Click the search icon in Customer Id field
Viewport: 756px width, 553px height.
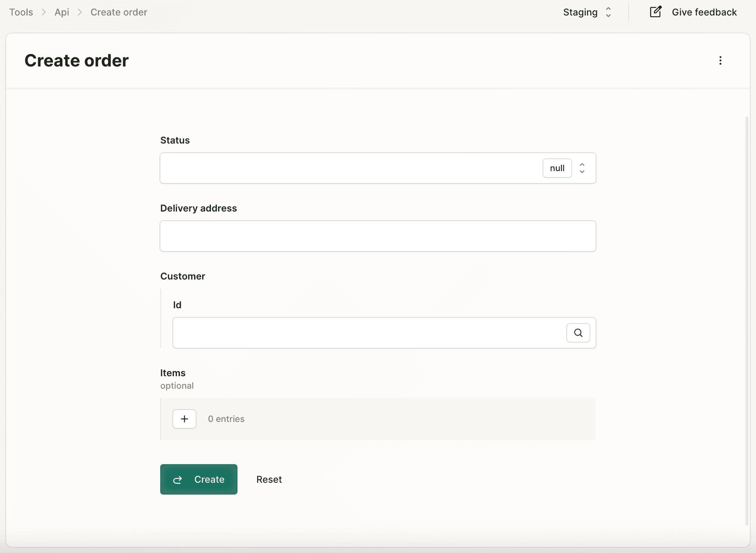(x=578, y=332)
